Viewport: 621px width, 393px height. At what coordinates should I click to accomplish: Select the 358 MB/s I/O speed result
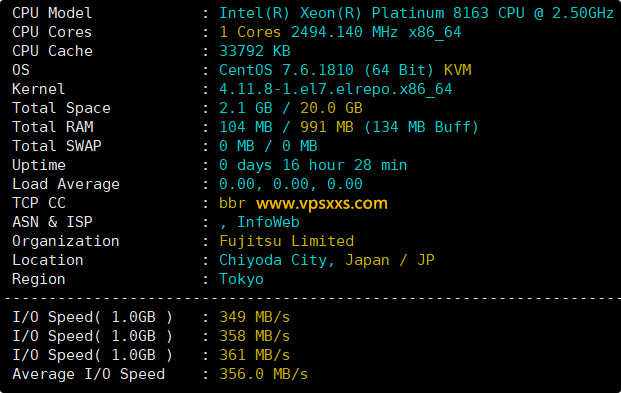(x=255, y=336)
